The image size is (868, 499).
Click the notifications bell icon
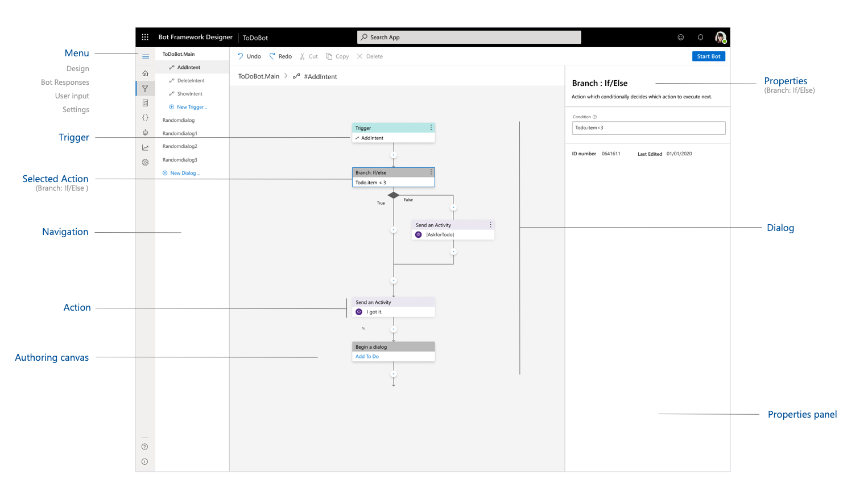coord(700,37)
